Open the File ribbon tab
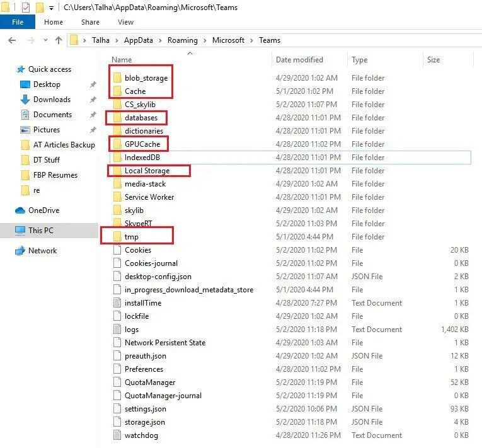The width and height of the screenshot is (482, 448). 18,22
